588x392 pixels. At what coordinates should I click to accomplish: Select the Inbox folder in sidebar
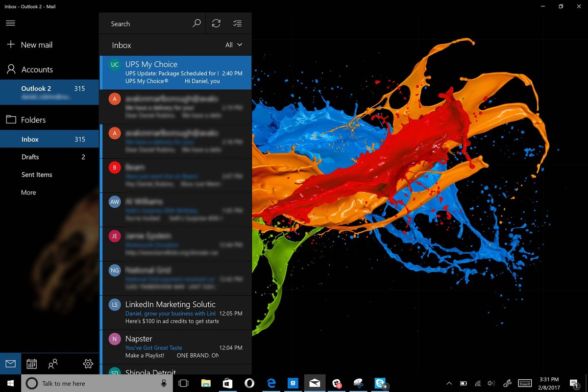tap(49, 139)
